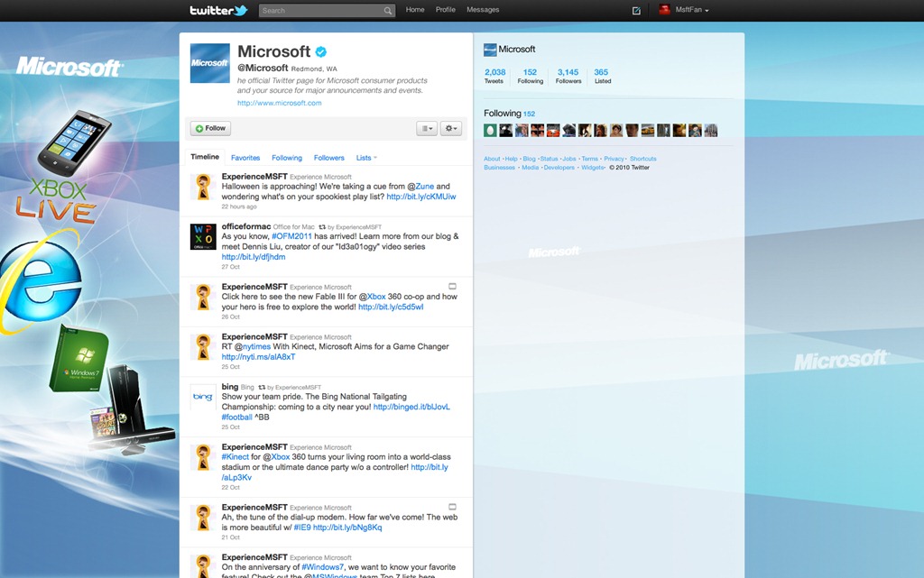Switch to the Favorites tab

245,158
